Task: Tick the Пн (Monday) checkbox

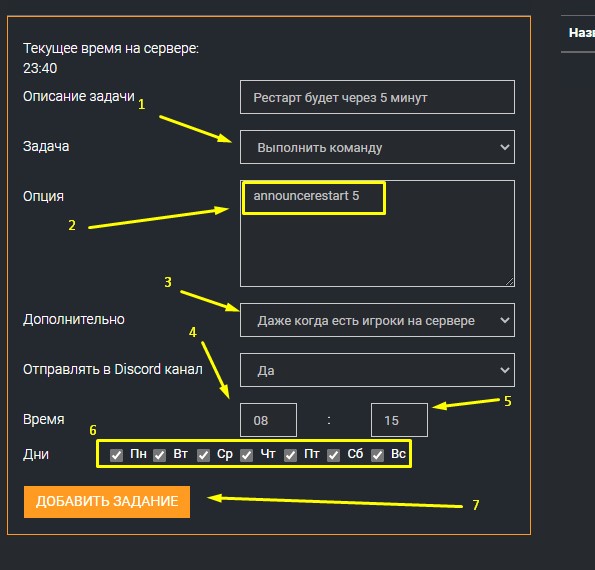Action: point(116,455)
